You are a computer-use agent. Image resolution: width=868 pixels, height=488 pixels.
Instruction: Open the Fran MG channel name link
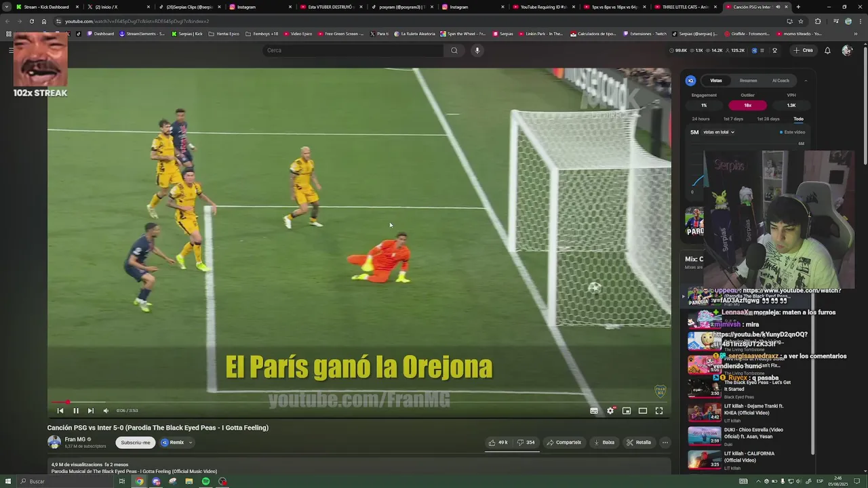(75, 439)
